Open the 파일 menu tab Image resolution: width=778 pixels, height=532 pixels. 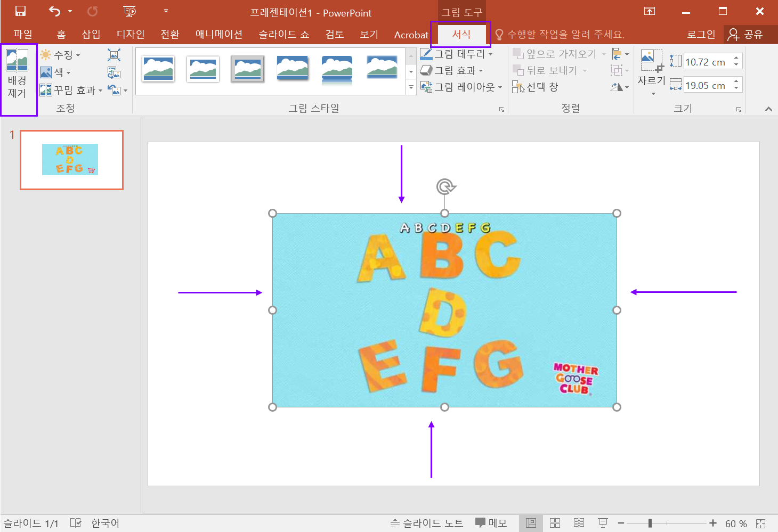pos(23,35)
